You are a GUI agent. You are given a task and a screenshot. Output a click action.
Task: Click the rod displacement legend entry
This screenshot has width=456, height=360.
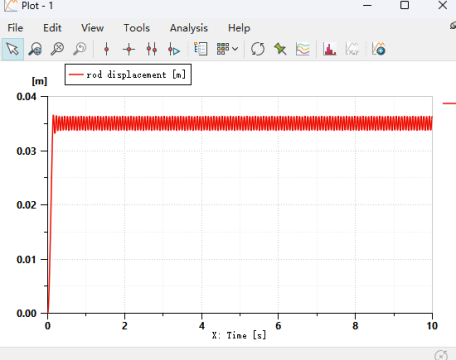tap(128, 74)
